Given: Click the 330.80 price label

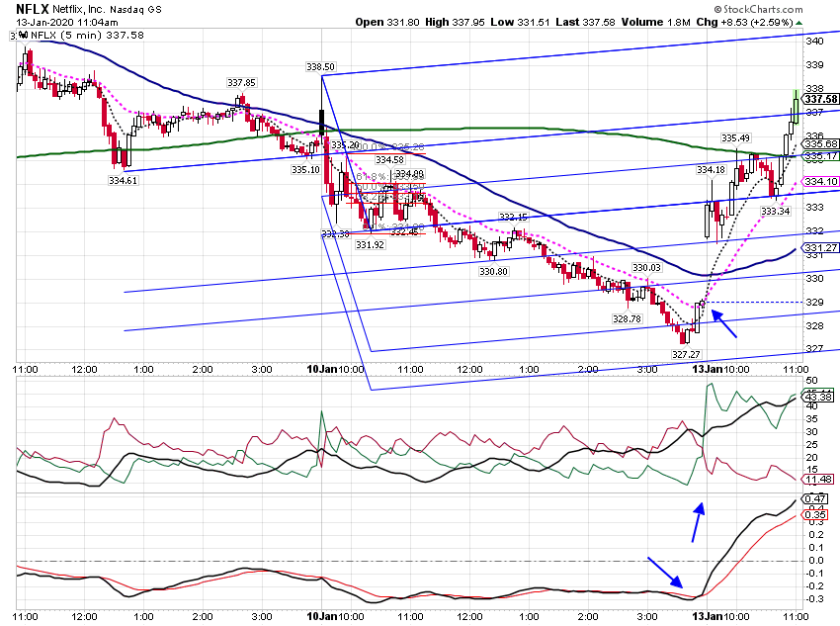Looking at the screenshot, I should click(493, 272).
